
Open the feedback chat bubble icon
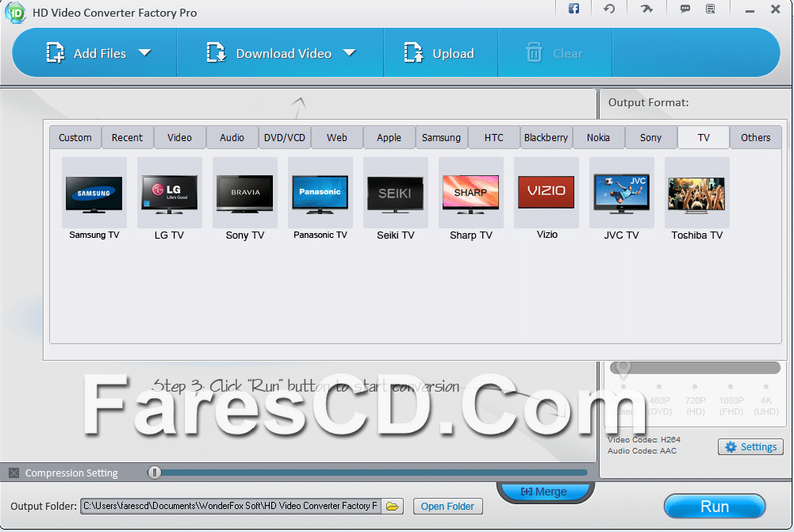pos(685,9)
